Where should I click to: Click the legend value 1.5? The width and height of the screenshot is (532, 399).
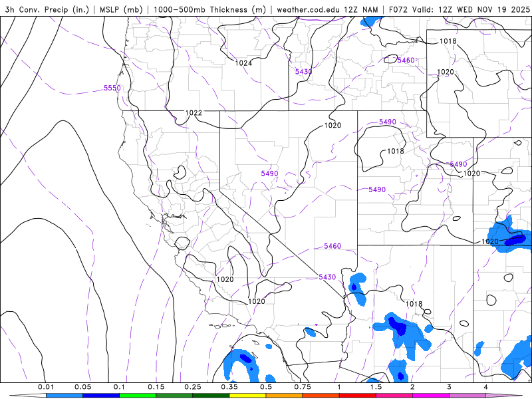[x=376, y=387]
